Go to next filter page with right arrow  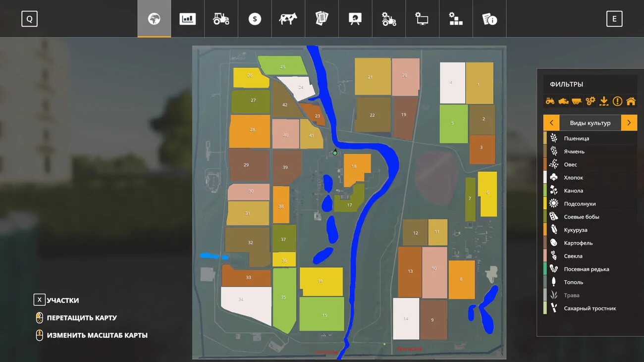(x=629, y=123)
